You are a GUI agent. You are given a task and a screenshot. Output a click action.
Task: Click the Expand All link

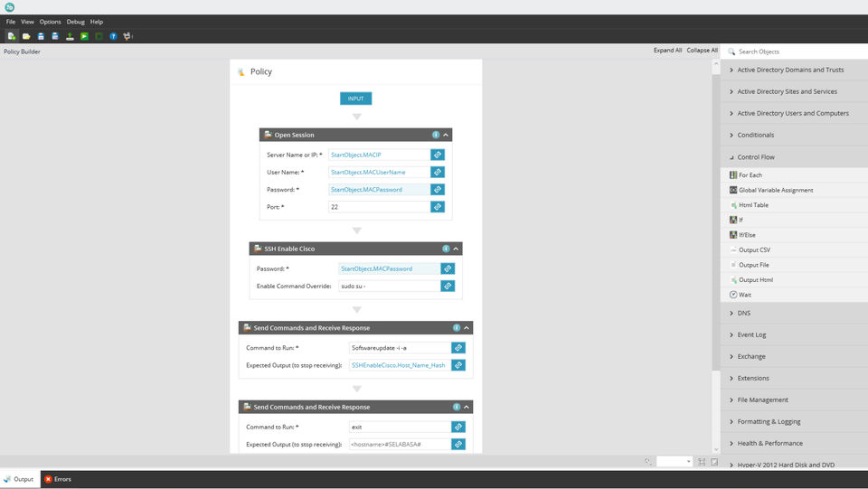click(x=667, y=51)
